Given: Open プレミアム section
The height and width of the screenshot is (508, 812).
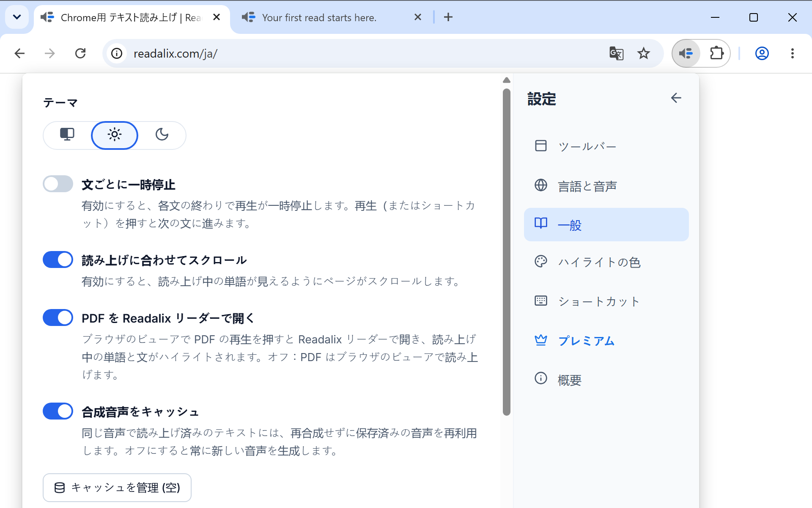Looking at the screenshot, I should coord(606,341).
